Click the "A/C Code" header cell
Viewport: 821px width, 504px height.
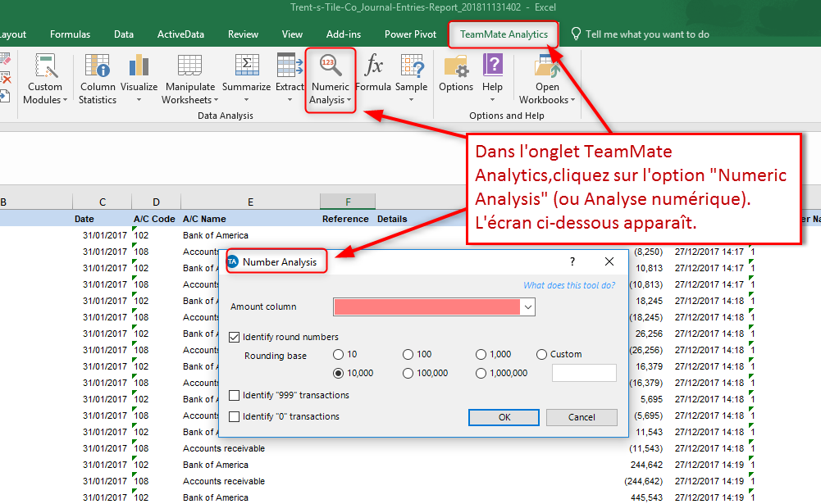click(x=154, y=219)
